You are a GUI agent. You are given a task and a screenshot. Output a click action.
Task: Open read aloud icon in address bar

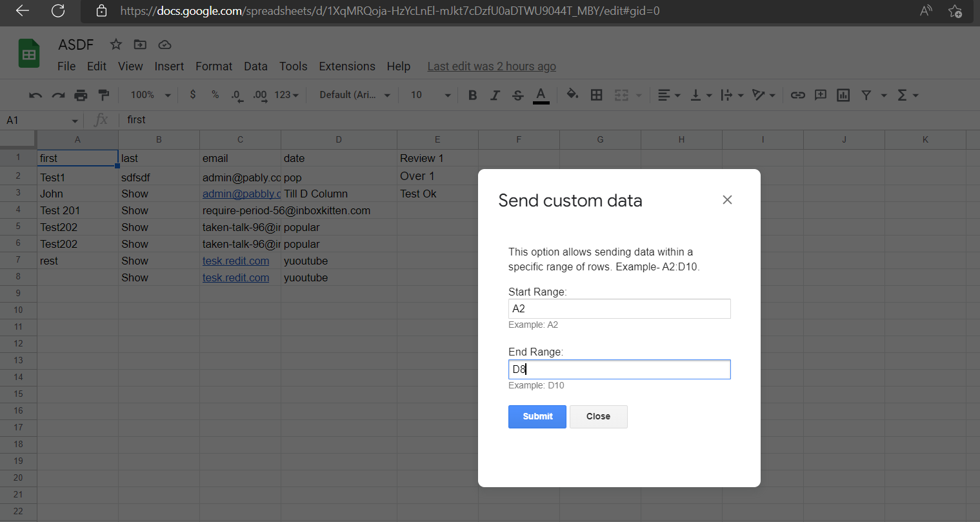(926, 10)
